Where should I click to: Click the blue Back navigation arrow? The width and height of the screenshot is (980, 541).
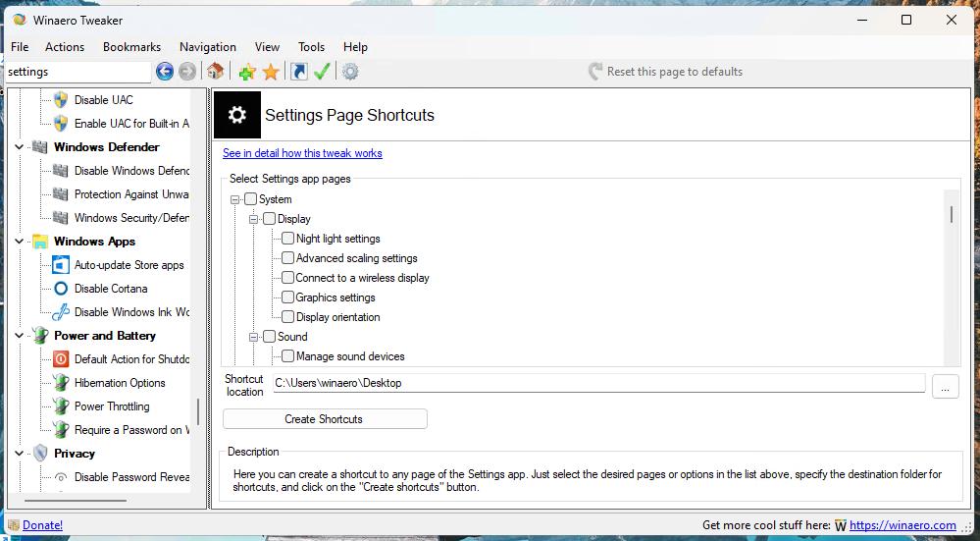[x=165, y=72]
